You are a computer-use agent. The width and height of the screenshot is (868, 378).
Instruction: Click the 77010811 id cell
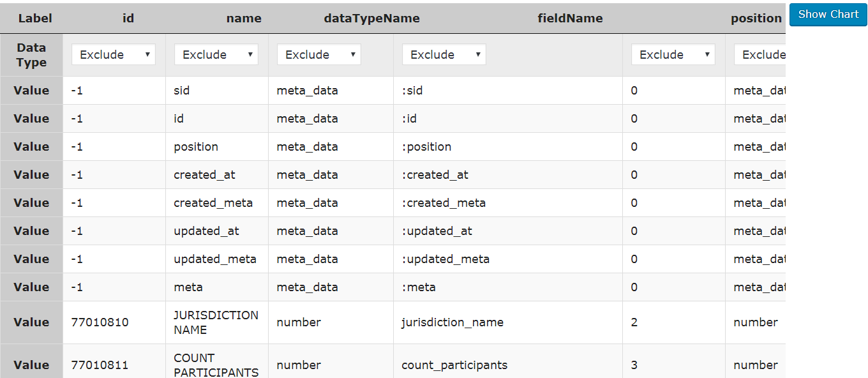tap(100, 365)
